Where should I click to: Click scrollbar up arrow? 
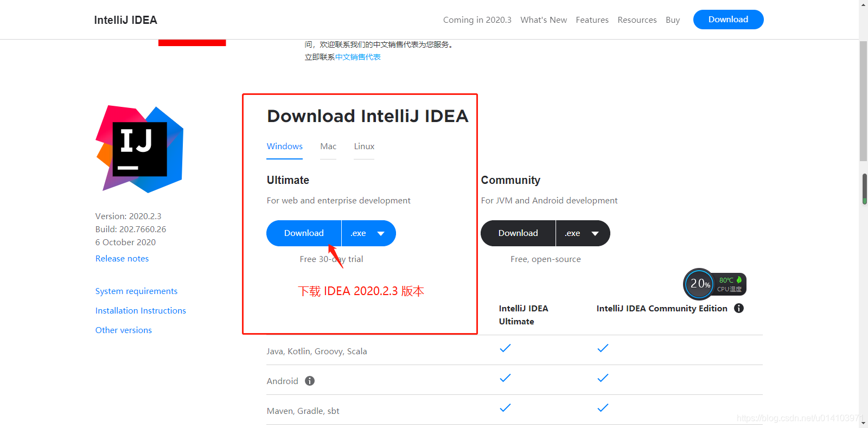tap(864, 4)
